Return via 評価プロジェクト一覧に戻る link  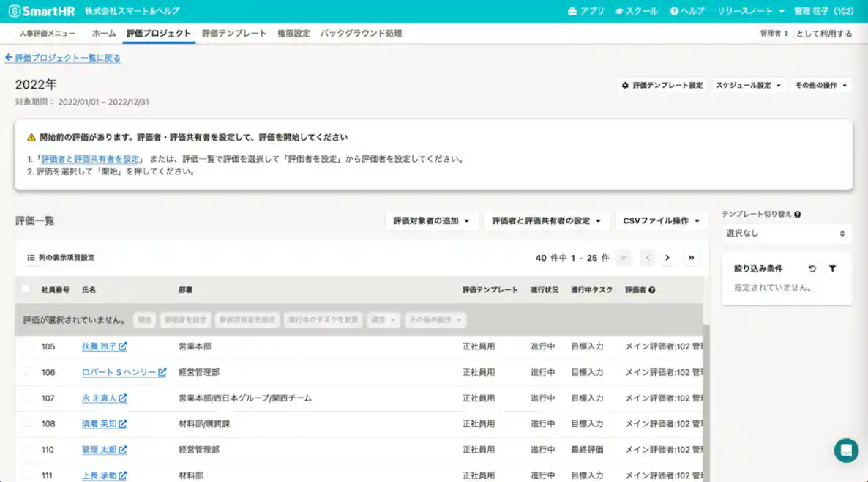(63, 58)
